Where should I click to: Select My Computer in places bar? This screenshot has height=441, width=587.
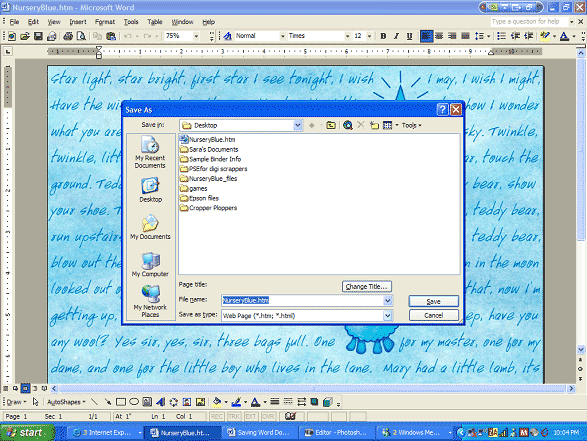tap(150, 265)
